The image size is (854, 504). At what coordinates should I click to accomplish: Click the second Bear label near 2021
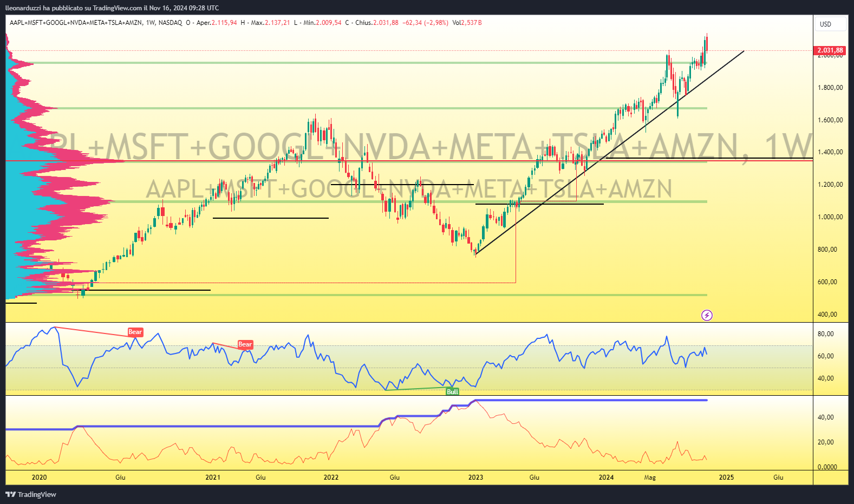[x=245, y=344]
